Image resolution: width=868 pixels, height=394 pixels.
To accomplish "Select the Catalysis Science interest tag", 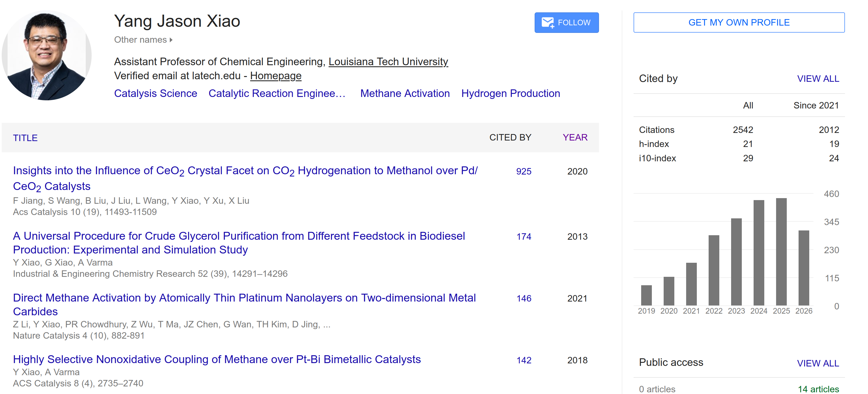I will point(156,93).
